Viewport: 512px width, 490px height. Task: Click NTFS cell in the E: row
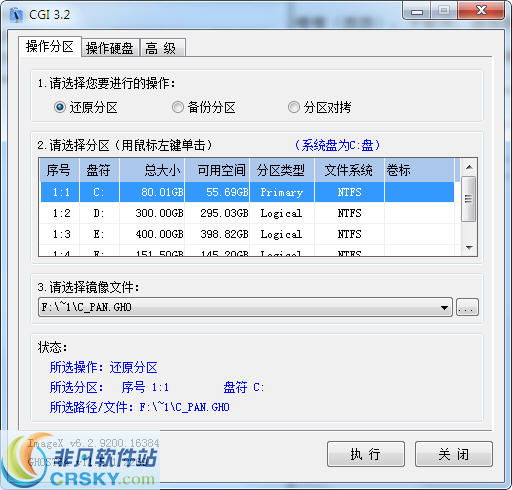349,234
